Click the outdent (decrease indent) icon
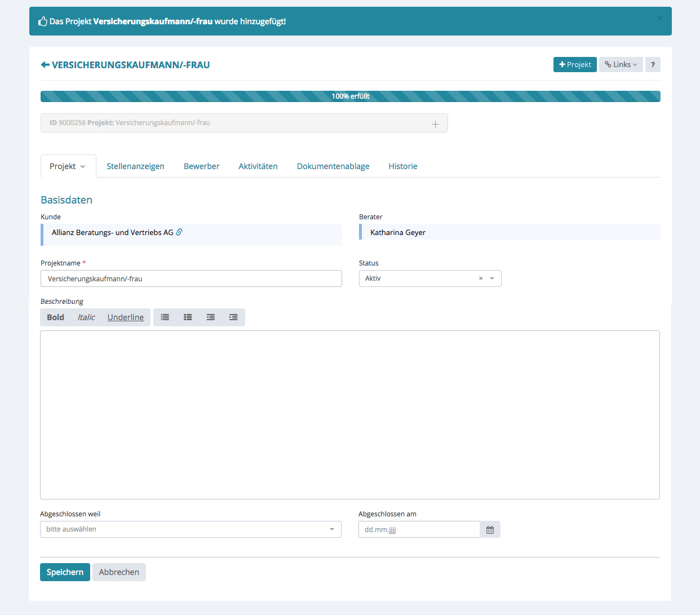Screen dimensions: 700x615 (x=211, y=317)
